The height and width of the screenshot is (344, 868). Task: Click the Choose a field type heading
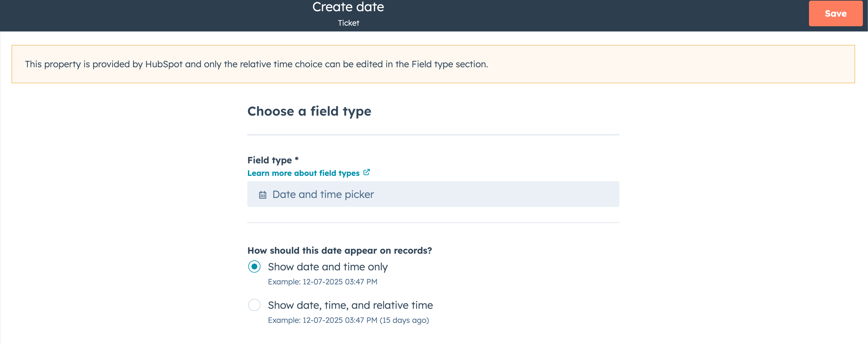point(309,111)
